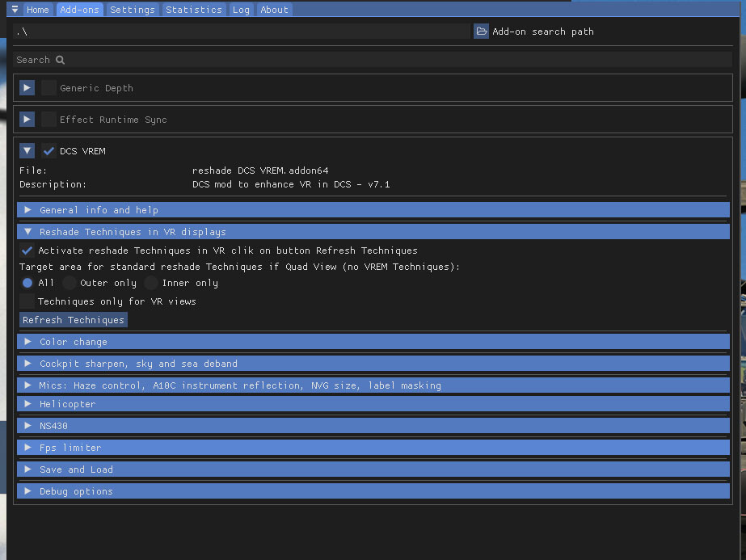Expand the Effect Runtime Sync add-on details

pyautogui.click(x=27, y=120)
